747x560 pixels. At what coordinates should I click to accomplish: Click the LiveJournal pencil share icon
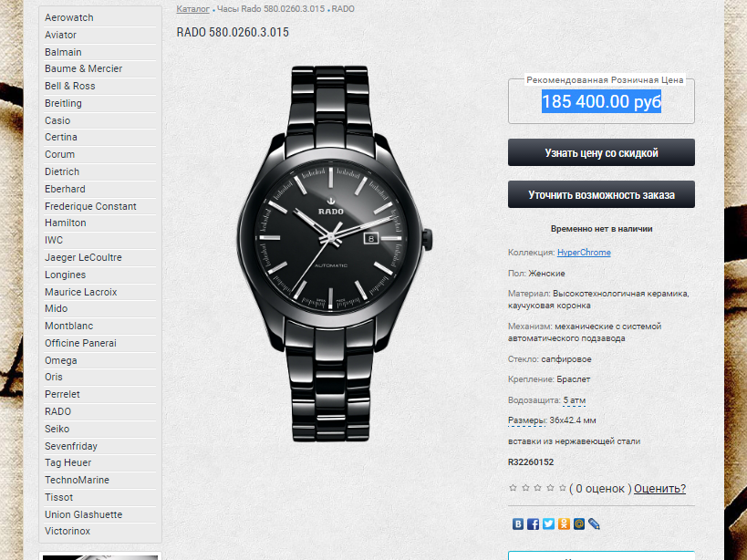click(x=594, y=524)
